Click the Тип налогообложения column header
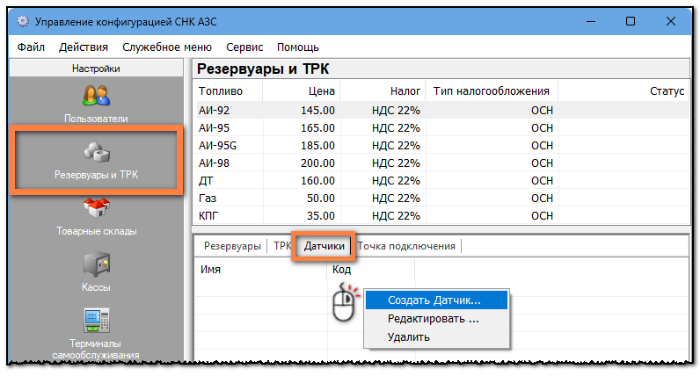 click(492, 91)
